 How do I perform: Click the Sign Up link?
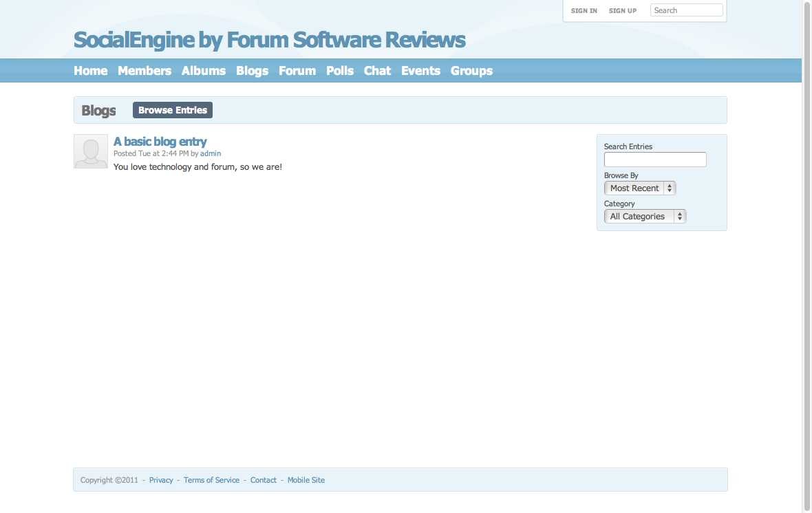click(x=623, y=11)
